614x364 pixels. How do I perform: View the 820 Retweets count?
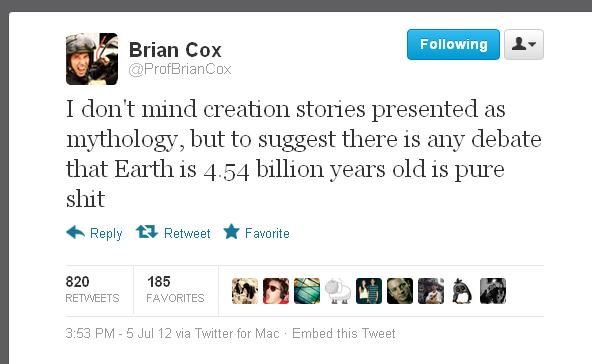92,290
